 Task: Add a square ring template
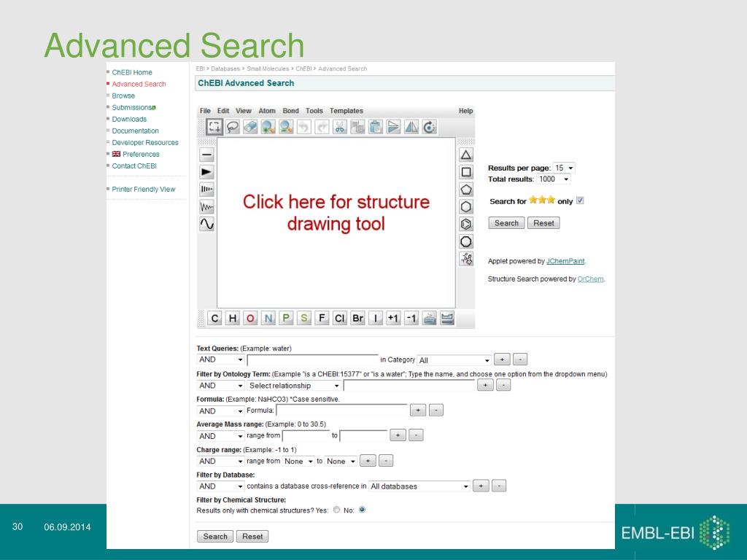coord(466,172)
